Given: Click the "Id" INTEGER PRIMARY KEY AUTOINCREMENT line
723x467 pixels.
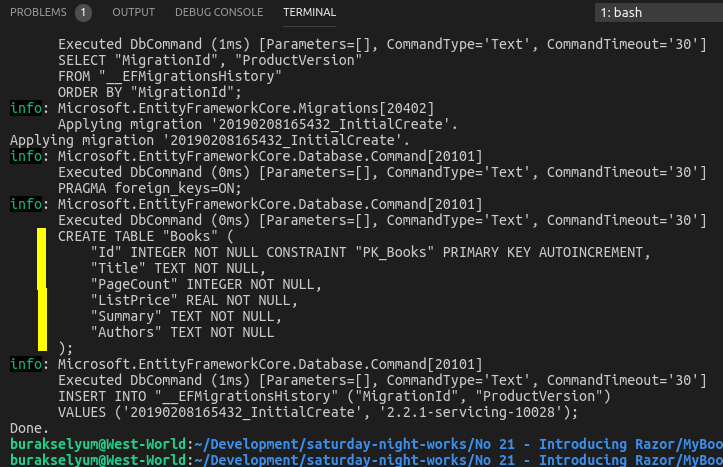Looking at the screenshot, I should [370, 252].
